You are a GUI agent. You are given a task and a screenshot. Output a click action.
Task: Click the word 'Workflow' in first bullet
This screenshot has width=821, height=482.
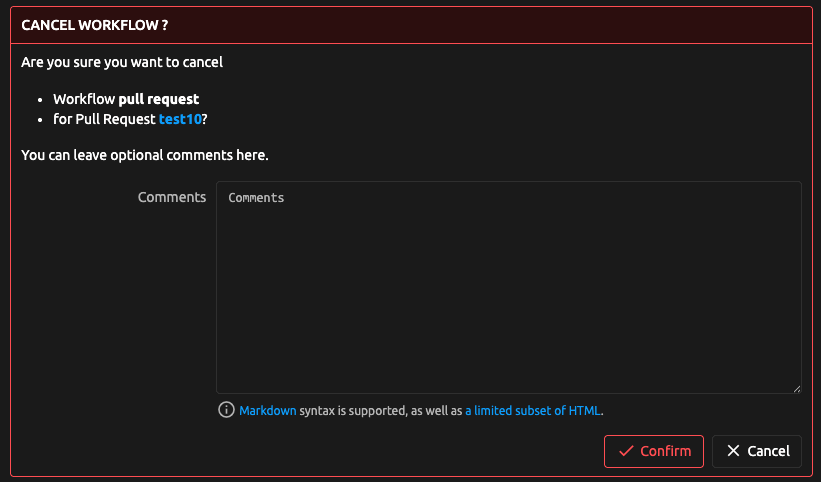point(84,99)
